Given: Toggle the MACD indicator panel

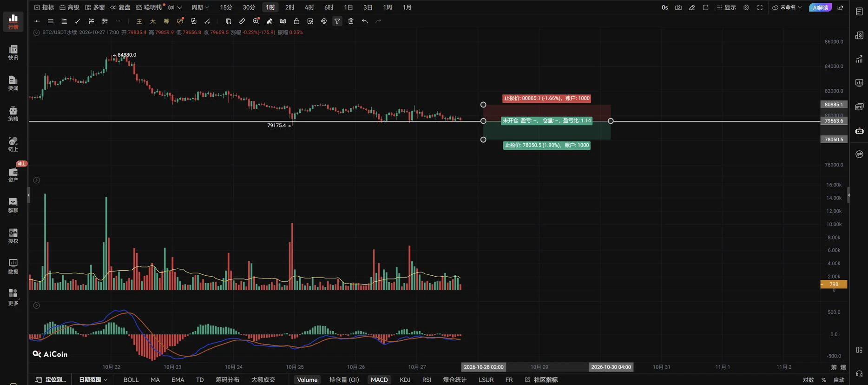Looking at the screenshot, I should [379, 379].
